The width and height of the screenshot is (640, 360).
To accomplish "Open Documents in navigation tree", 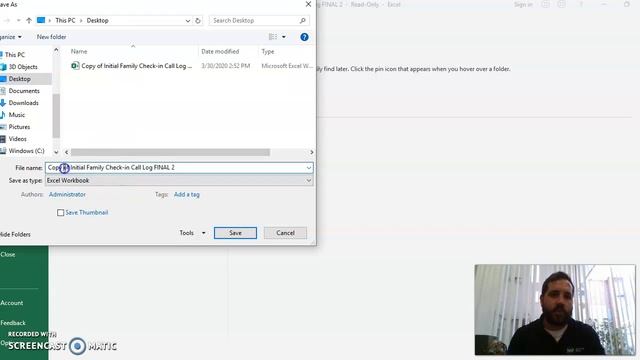I will click(24, 91).
